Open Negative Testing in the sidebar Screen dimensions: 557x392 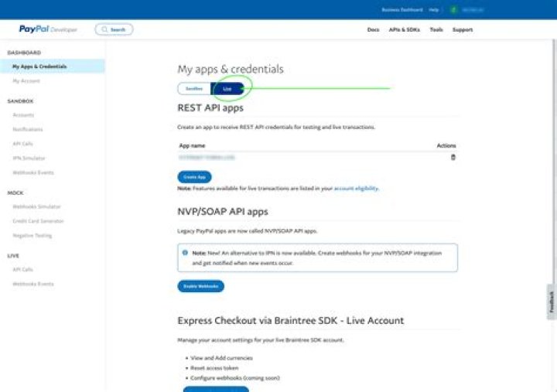tap(32, 235)
